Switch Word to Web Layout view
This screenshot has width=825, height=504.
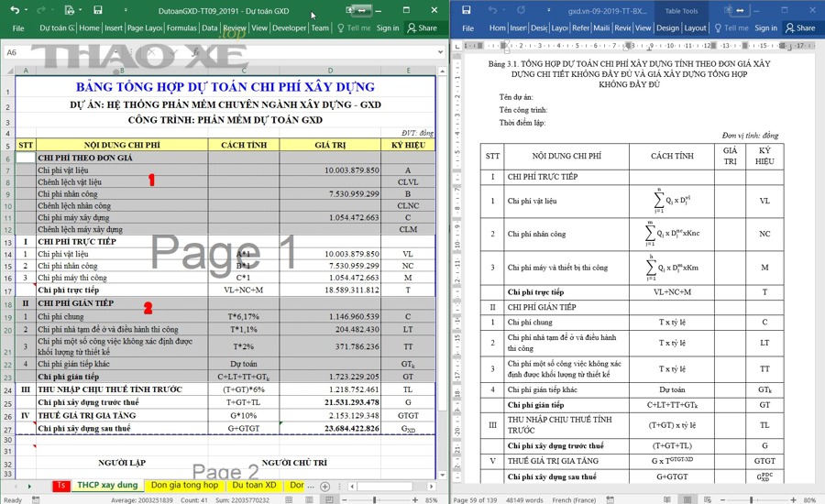(708, 499)
